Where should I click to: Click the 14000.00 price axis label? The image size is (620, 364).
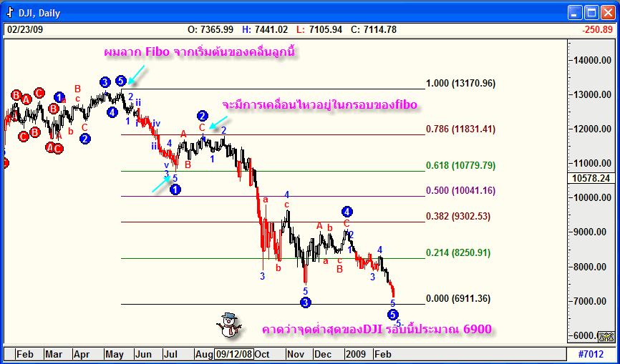click(x=592, y=60)
